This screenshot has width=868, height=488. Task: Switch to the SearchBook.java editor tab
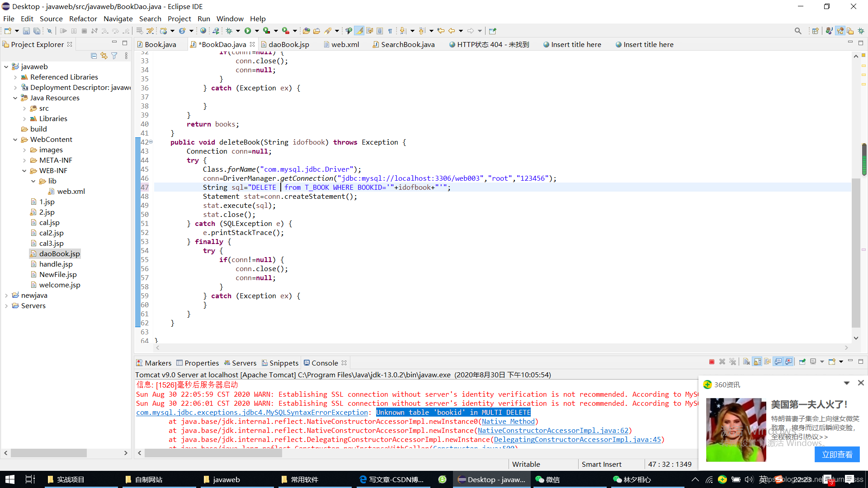pos(407,44)
